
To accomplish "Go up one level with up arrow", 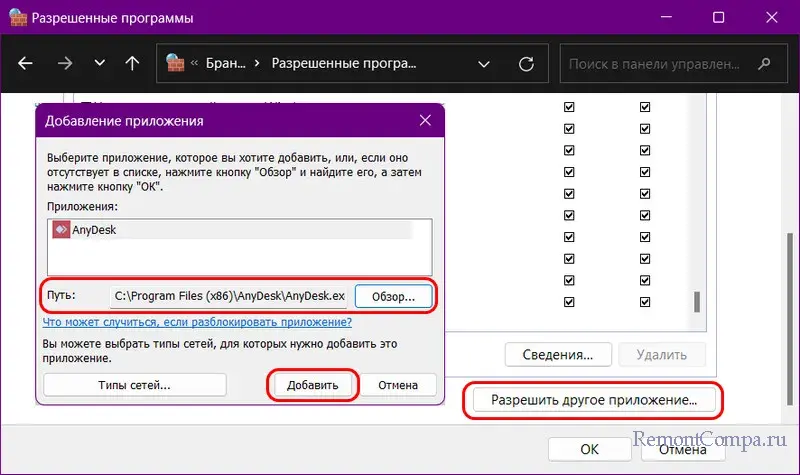I will click(132, 63).
